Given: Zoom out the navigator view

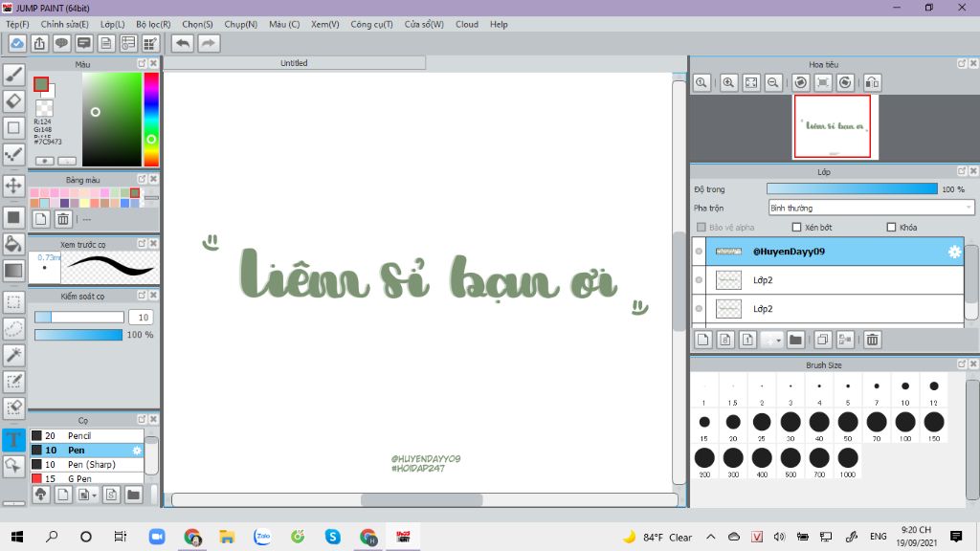Looking at the screenshot, I should [773, 82].
